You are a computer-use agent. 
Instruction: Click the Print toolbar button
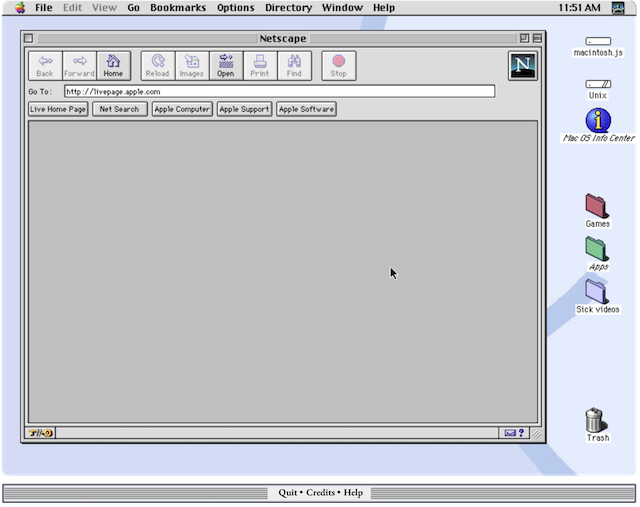coord(260,66)
